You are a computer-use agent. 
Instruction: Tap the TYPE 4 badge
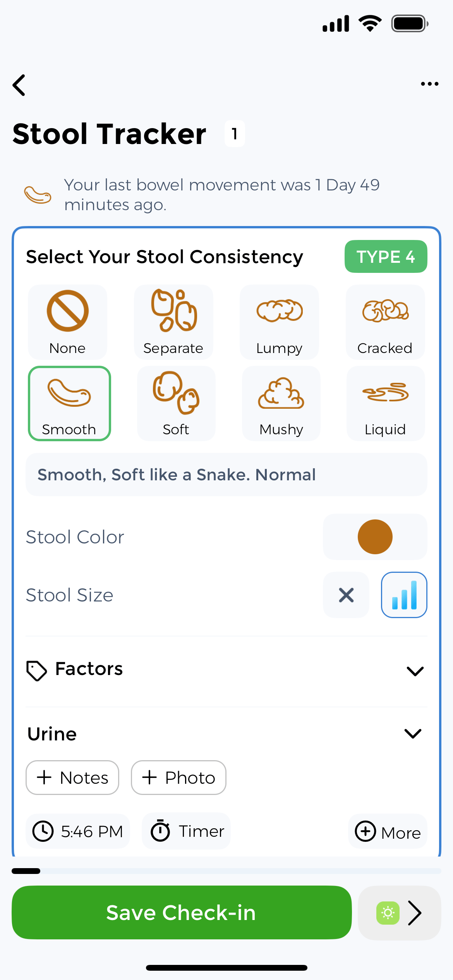coord(386,257)
